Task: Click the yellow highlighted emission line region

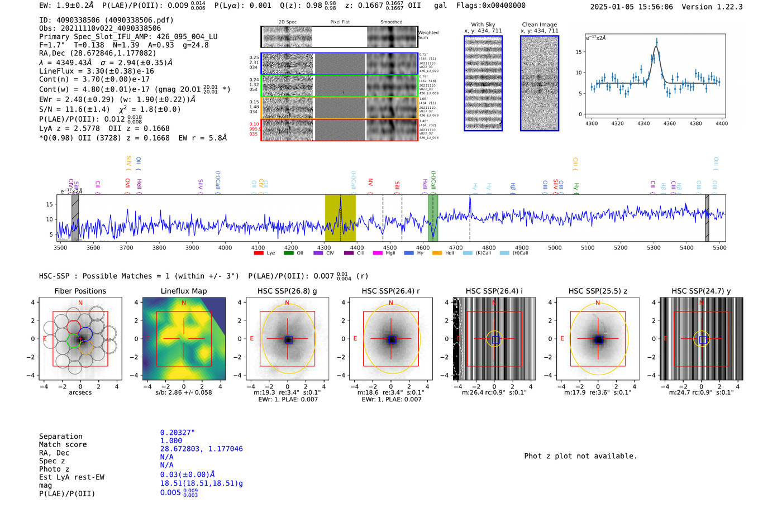Action: point(340,218)
